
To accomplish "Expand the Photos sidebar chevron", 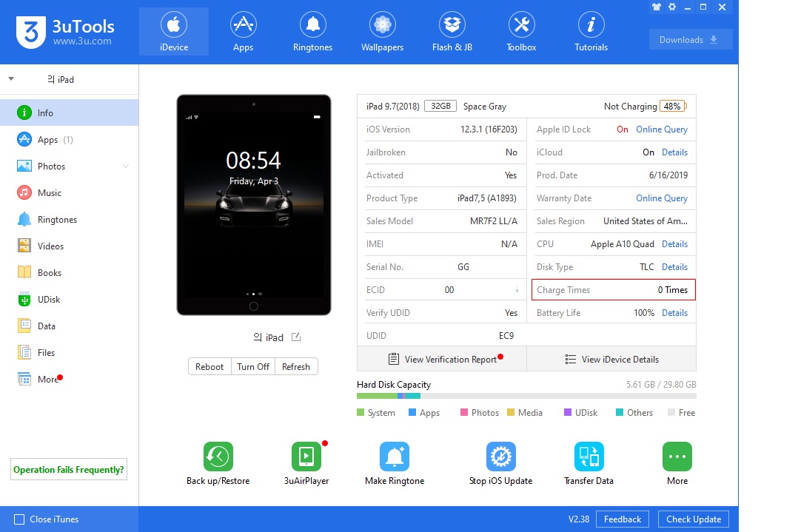I will tap(126, 166).
